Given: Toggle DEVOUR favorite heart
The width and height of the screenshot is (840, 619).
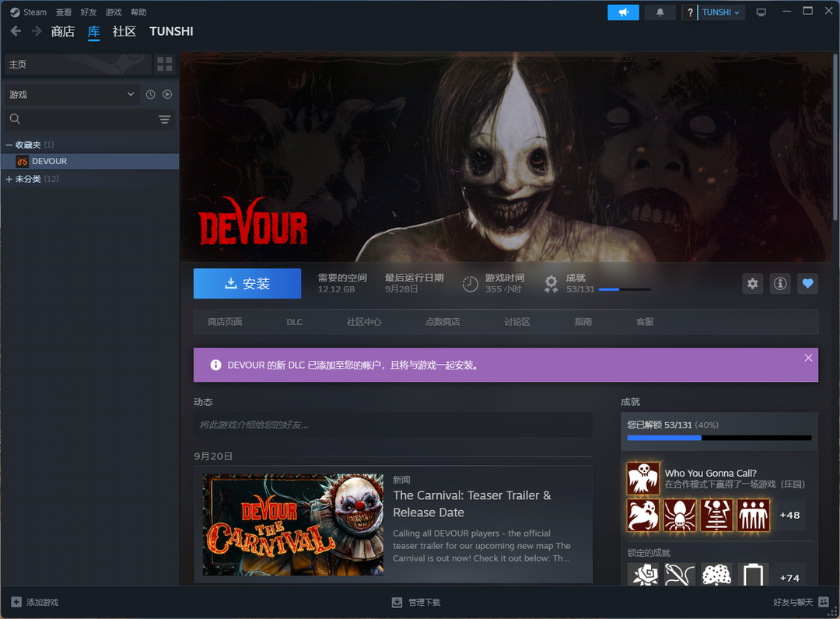Looking at the screenshot, I should (807, 284).
